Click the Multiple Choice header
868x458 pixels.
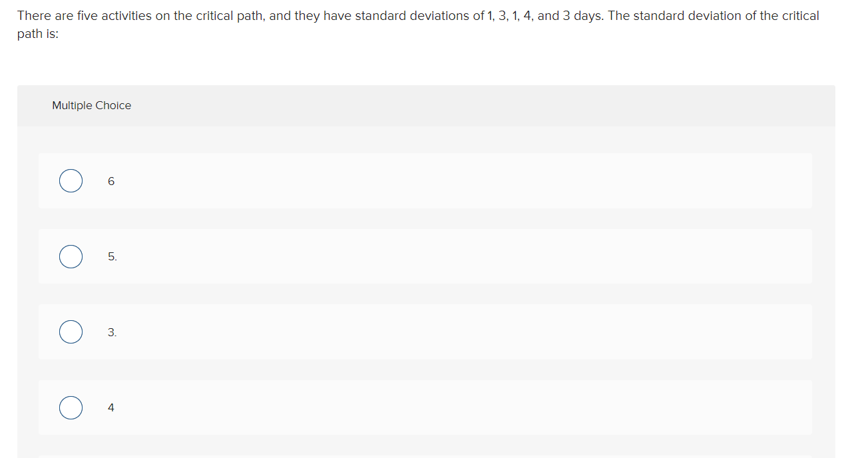click(x=91, y=105)
